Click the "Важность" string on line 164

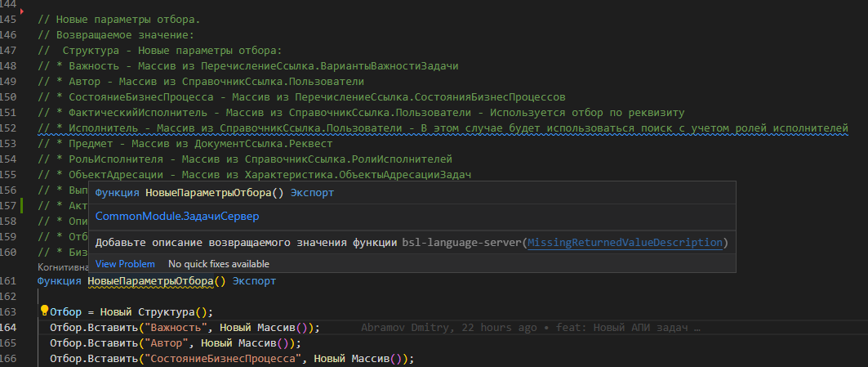(176, 328)
